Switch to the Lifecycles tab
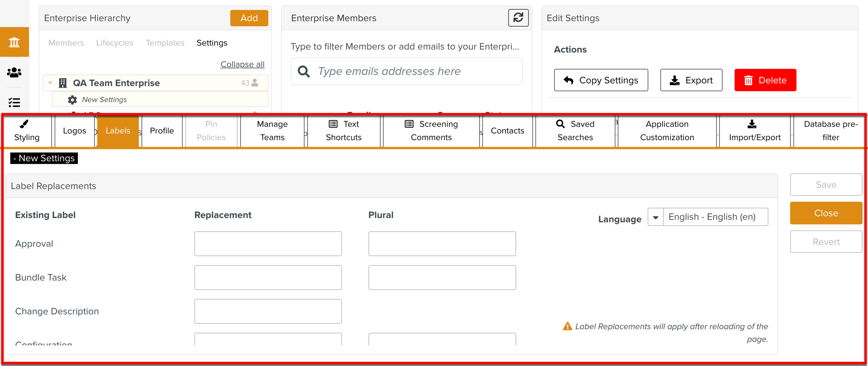 [115, 43]
